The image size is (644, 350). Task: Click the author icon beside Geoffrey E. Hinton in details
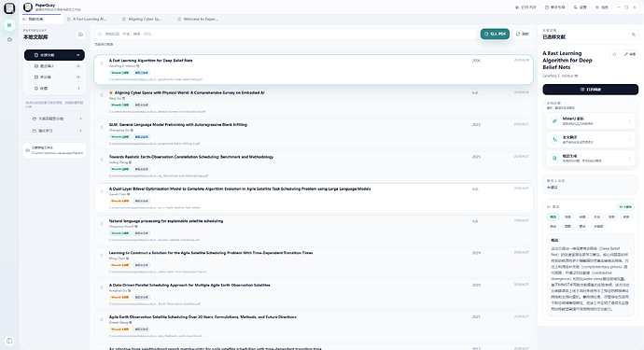pos(576,76)
